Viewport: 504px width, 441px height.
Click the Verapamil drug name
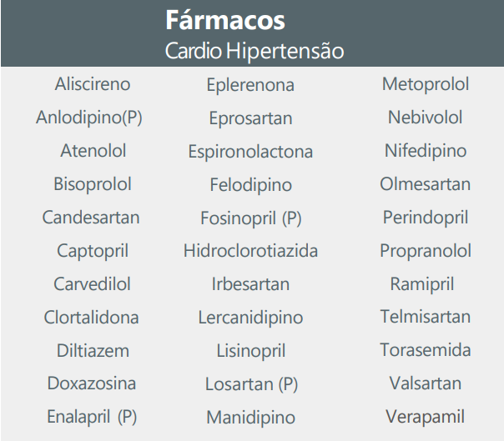coord(426,417)
